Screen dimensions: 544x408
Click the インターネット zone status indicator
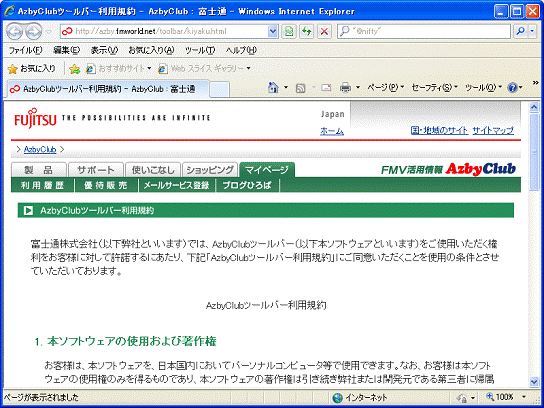(360, 398)
